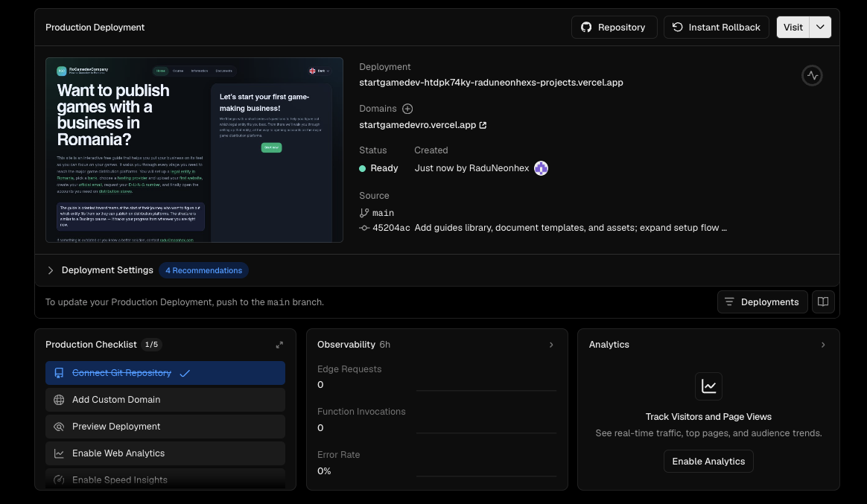Open deployment URL startgamedev-htdpk74ky
867x504 pixels.
pyautogui.click(x=491, y=83)
